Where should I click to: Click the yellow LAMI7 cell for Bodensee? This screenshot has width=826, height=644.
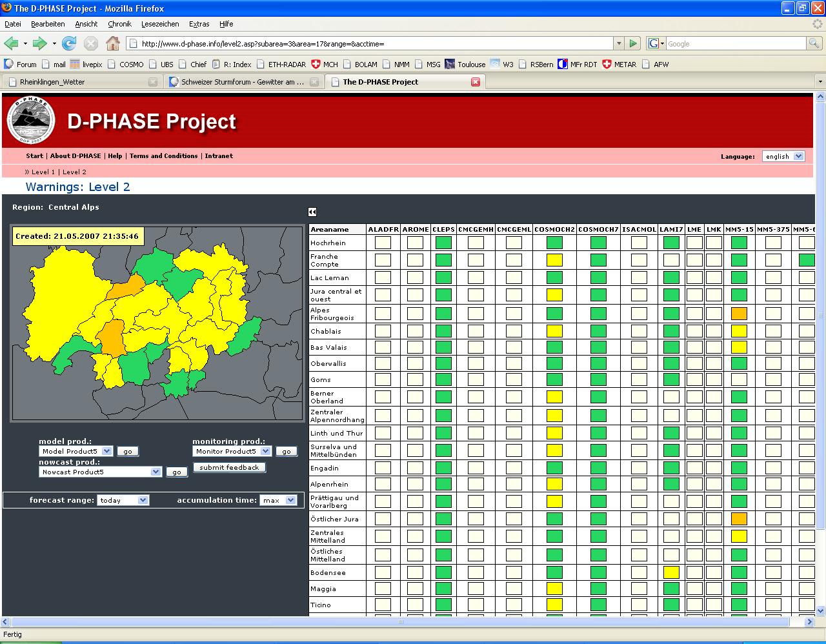pos(671,572)
